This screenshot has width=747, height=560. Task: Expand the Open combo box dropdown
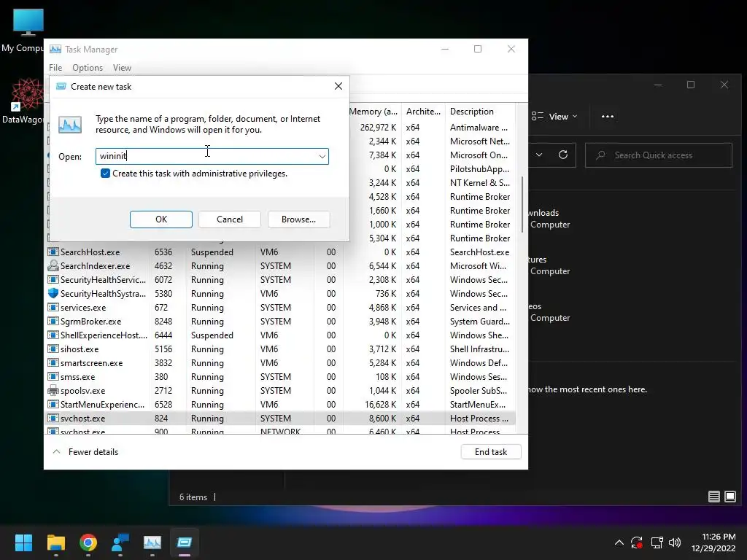tap(322, 156)
